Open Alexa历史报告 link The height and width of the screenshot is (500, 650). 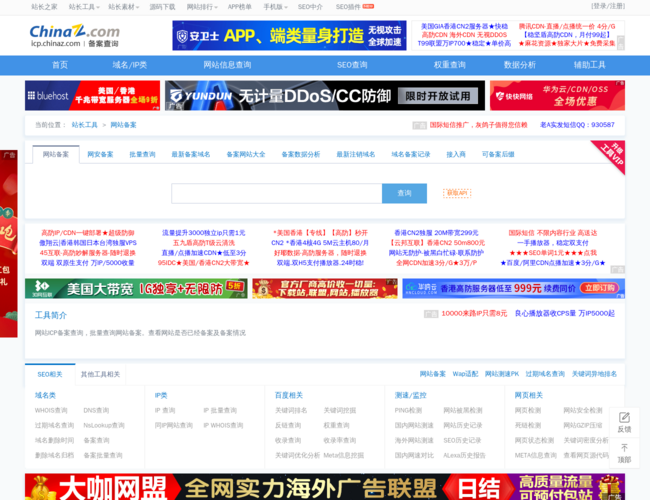point(464,455)
